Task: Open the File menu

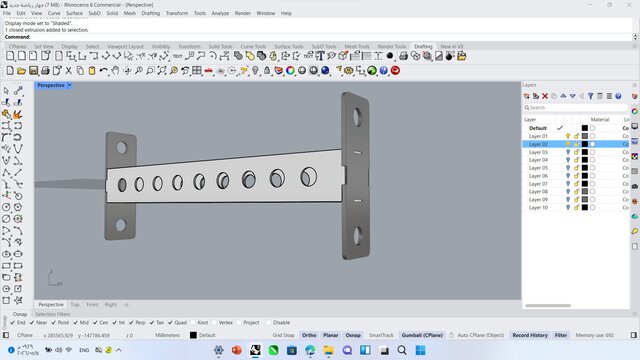Action: click(x=7, y=13)
